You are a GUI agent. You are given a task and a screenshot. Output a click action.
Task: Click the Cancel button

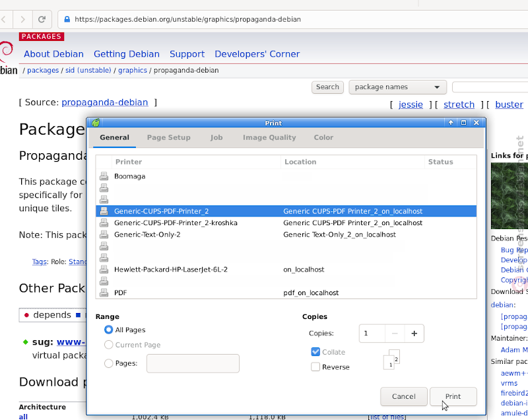404,396
